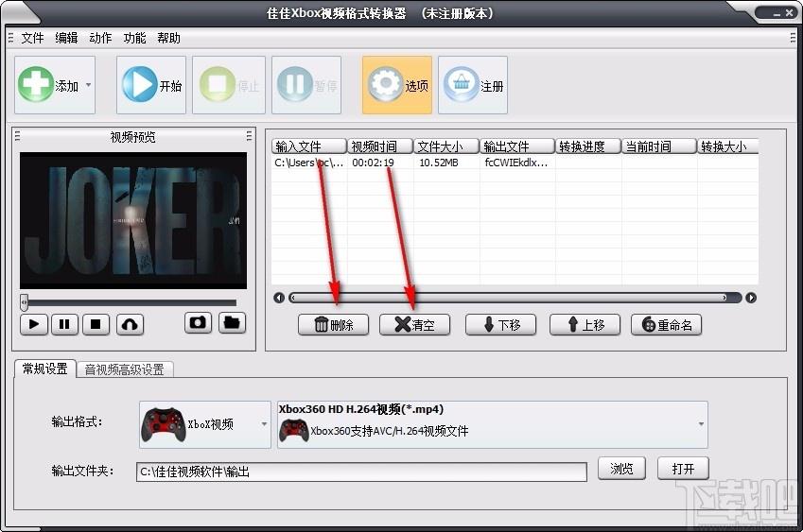This screenshot has width=803, height=532.
Task: Move file up with 上移 button
Action: [585, 325]
